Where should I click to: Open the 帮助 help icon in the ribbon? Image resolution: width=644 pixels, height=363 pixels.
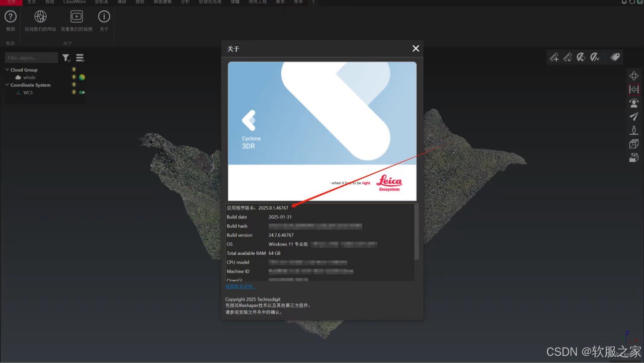coord(10,16)
